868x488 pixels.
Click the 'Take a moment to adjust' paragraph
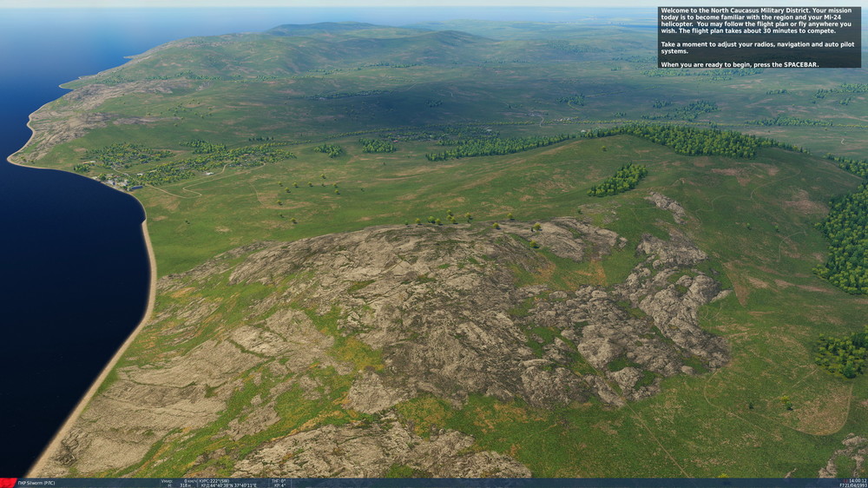point(757,48)
